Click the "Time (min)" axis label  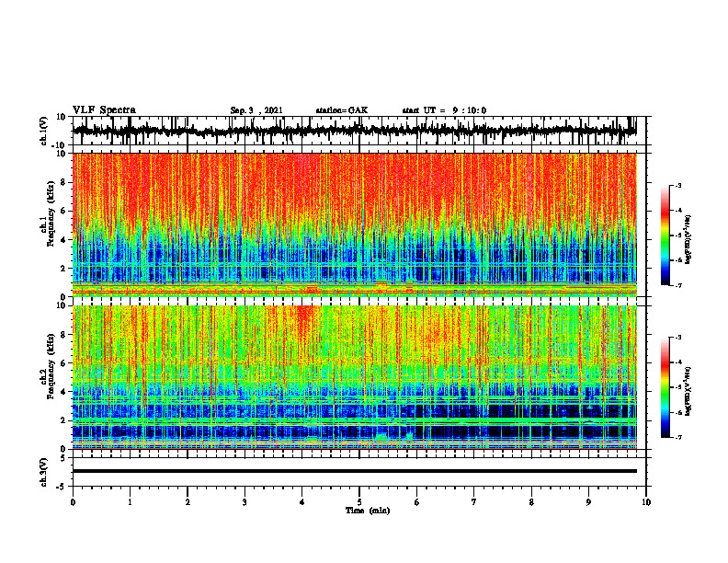(368, 511)
